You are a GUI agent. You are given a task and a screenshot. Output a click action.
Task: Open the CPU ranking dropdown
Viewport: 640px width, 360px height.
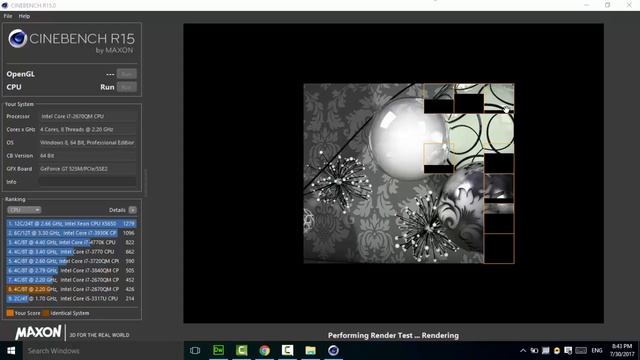tap(24, 210)
